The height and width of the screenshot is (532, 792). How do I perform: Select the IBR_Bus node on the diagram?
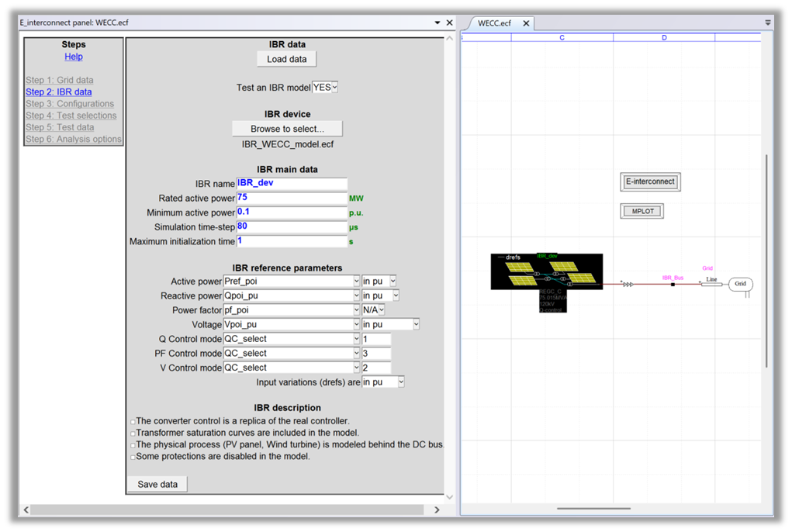click(x=673, y=284)
